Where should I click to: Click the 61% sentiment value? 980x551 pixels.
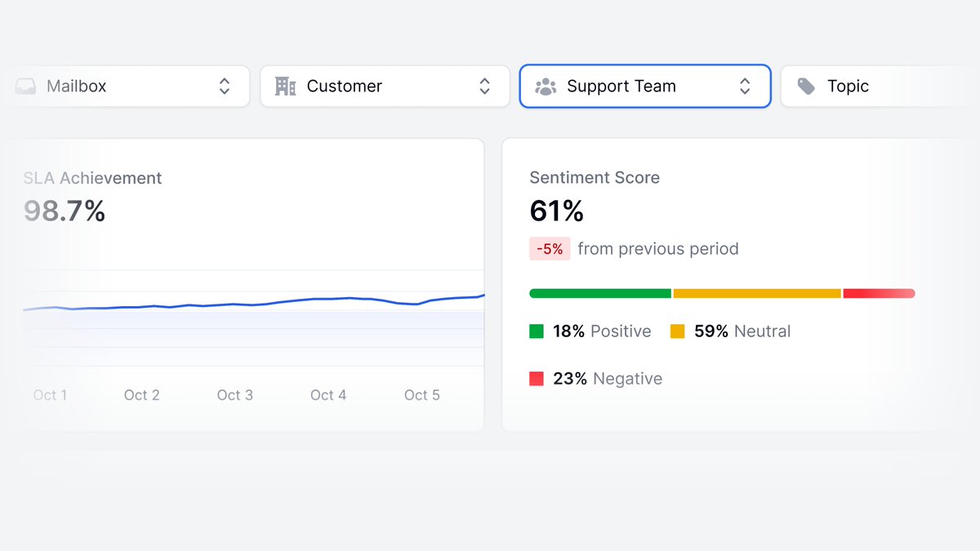coord(557,212)
